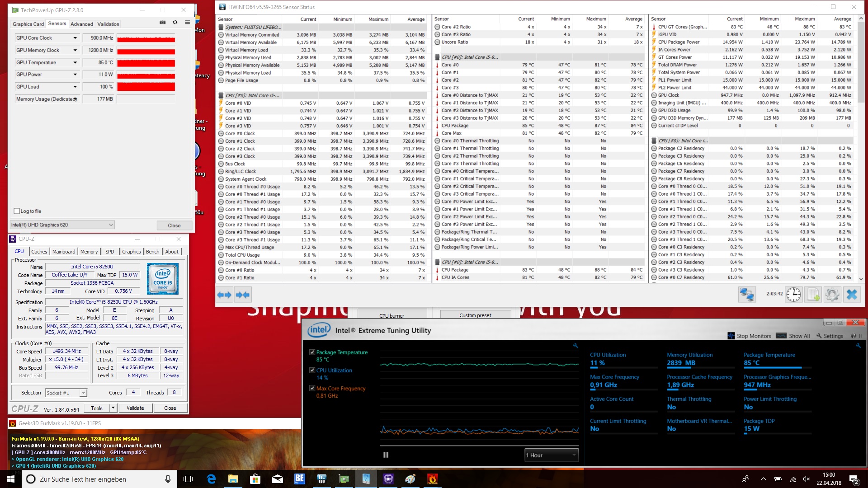Click the expand columns left-right arrows icon
This screenshot has height=488, width=868.
(224, 295)
